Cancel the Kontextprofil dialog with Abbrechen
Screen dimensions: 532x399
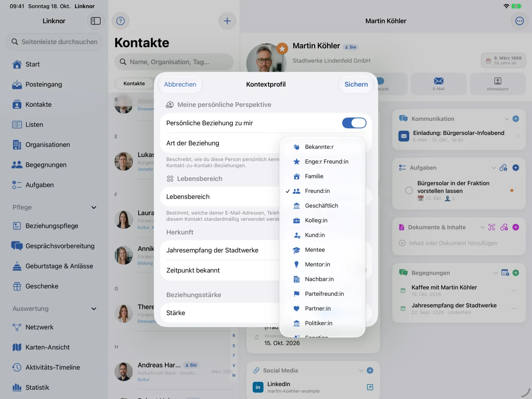click(180, 84)
